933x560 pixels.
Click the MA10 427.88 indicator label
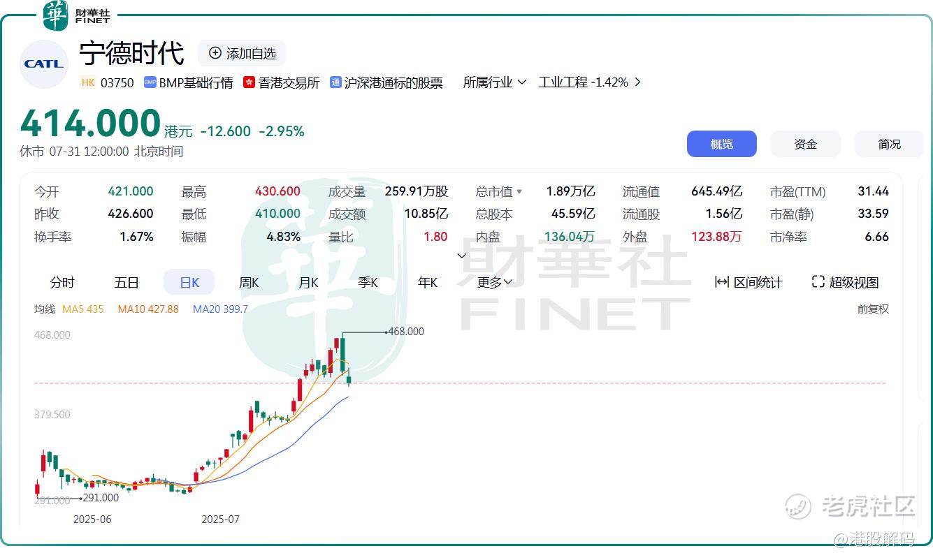pos(148,309)
